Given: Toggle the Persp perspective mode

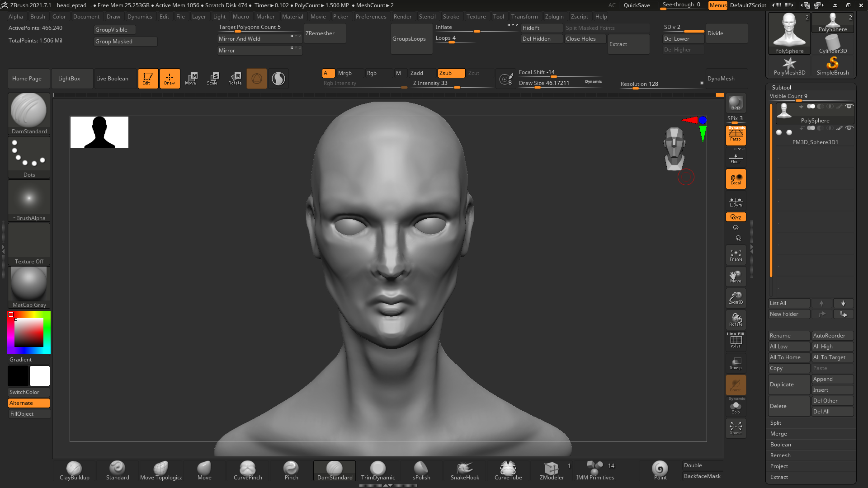Looking at the screenshot, I should click(736, 136).
